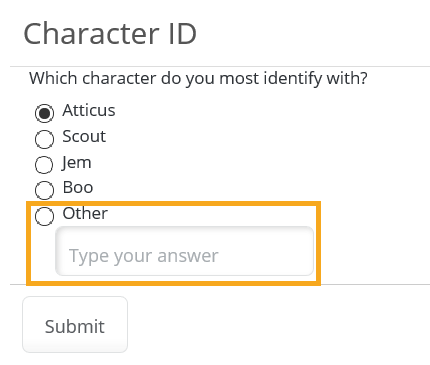The image size is (430, 365).
Task: Click the Jem label text
Action: tap(76, 163)
